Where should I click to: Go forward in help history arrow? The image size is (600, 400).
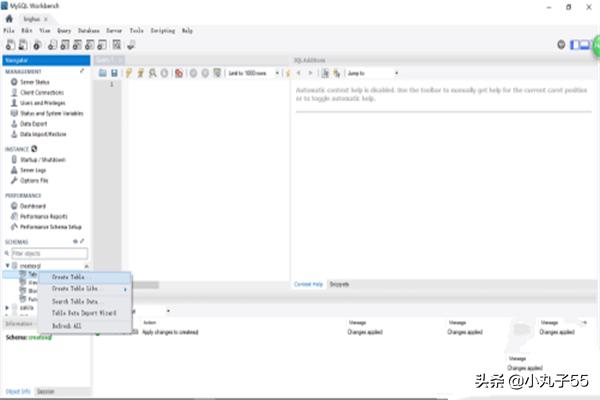[310, 73]
